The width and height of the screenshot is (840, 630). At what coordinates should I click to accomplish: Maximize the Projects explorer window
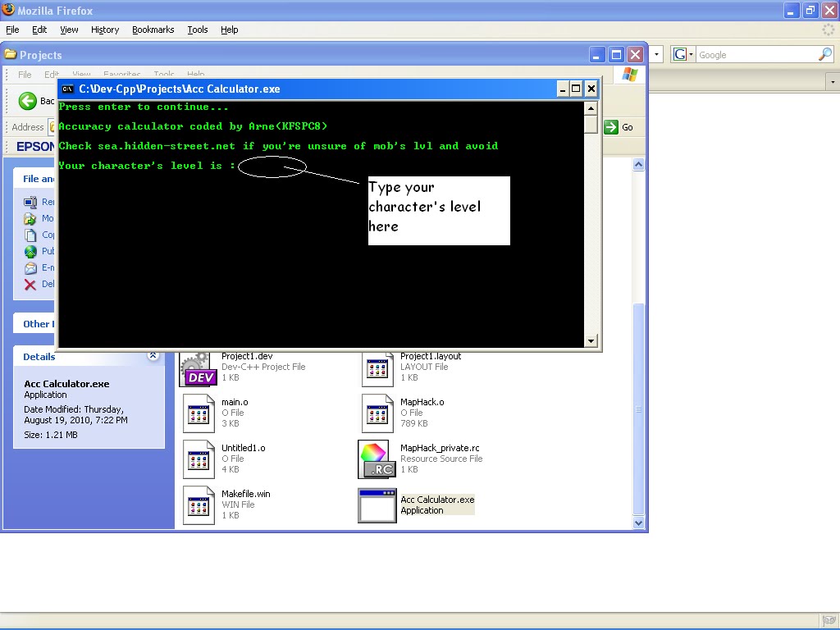pyautogui.click(x=617, y=55)
